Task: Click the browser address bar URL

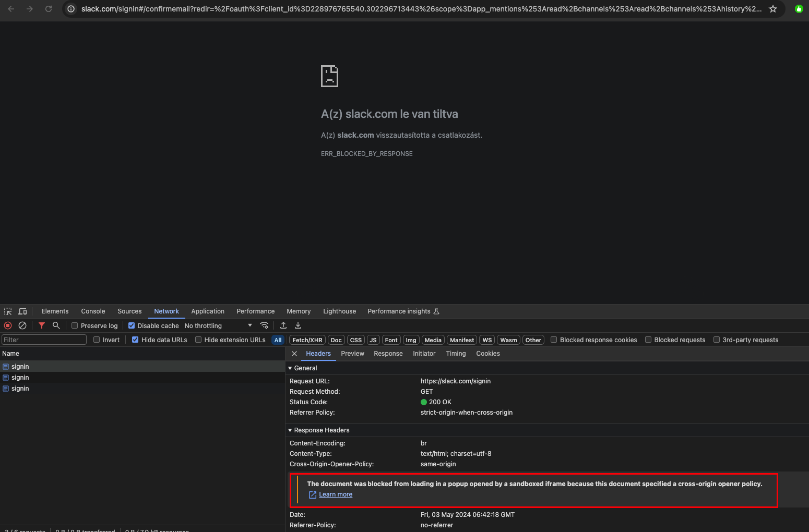Action: point(421,9)
